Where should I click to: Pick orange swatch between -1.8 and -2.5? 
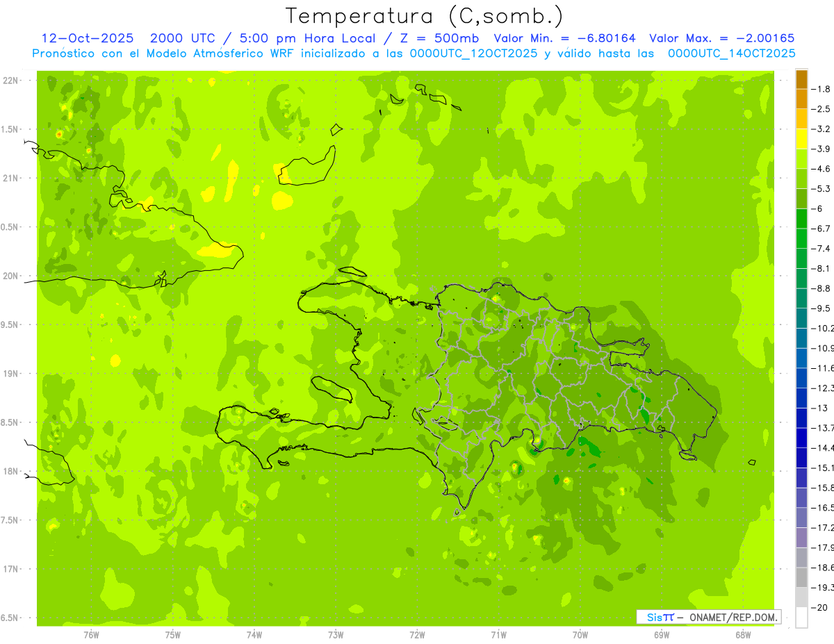click(x=801, y=99)
